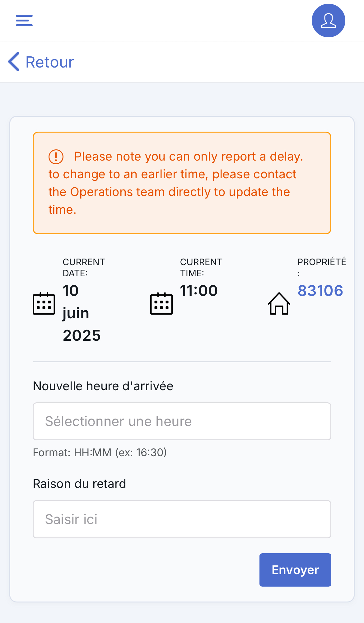Click the 10 juin 2025 date value
The width and height of the screenshot is (364, 623).
(82, 313)
